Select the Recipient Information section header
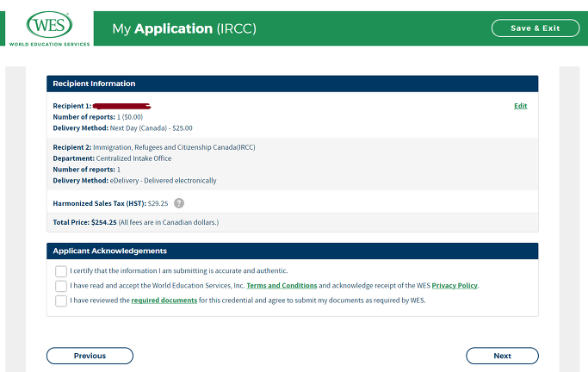Image resolution: width=588 pixels, height=372 pixels. click(x=292, y=84)
